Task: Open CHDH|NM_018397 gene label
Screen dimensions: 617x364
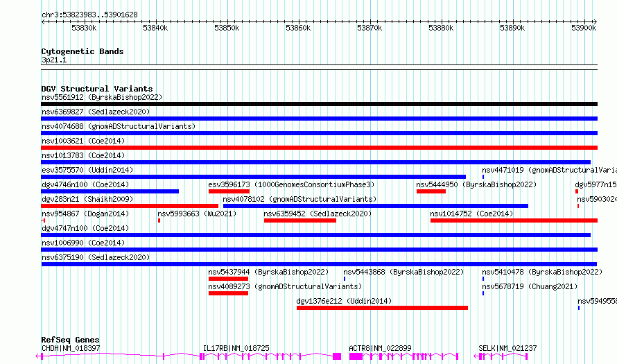Action: [71, 348]
